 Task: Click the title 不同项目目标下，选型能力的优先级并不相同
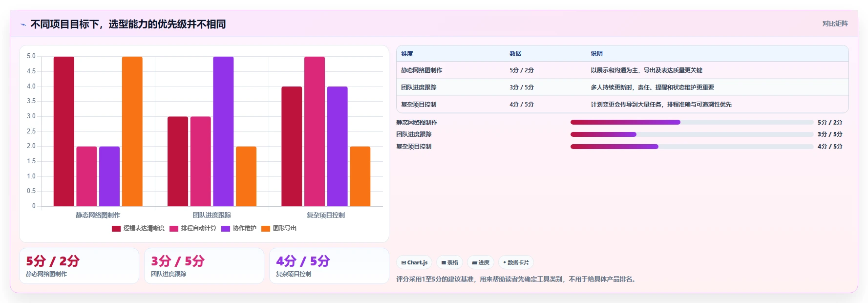[128, 24]
